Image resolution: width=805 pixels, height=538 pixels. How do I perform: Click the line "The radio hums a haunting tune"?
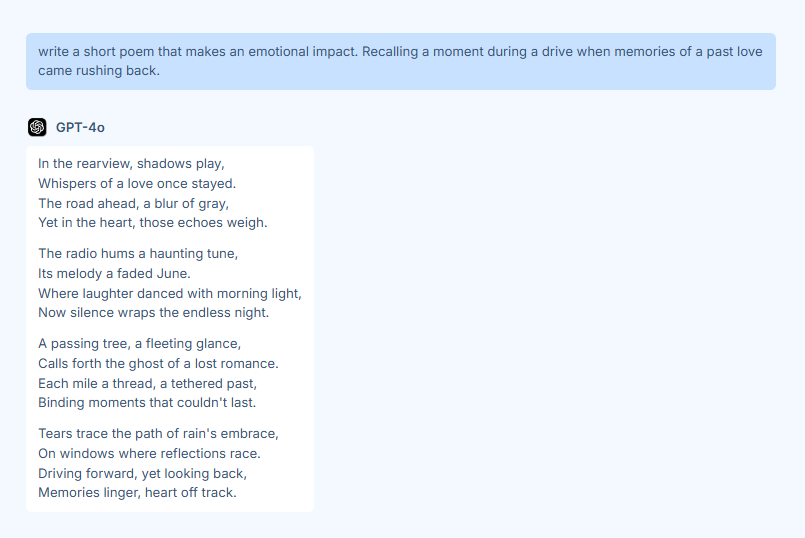(138, 253)
